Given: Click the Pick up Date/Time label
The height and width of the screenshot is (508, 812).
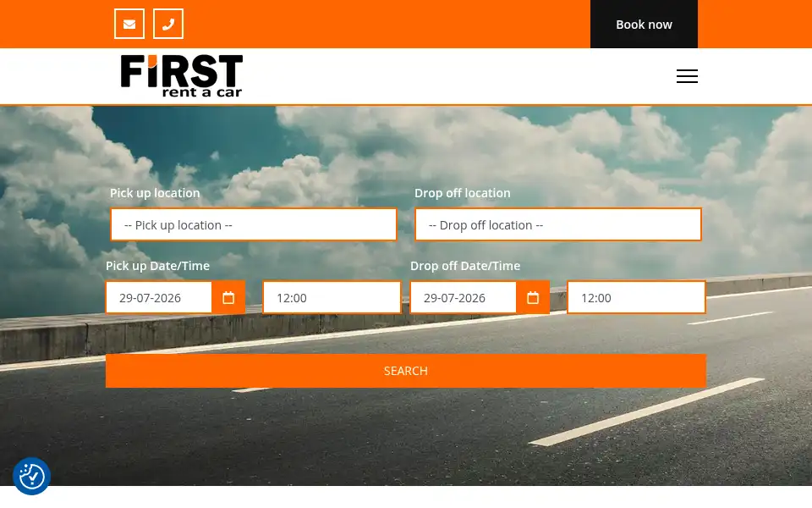Looking at the screenshot, I should point(158,266).
